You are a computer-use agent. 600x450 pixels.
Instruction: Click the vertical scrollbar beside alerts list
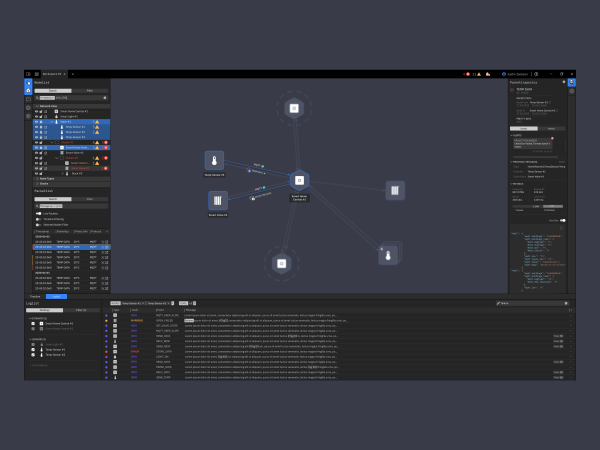tap(566, 144)
